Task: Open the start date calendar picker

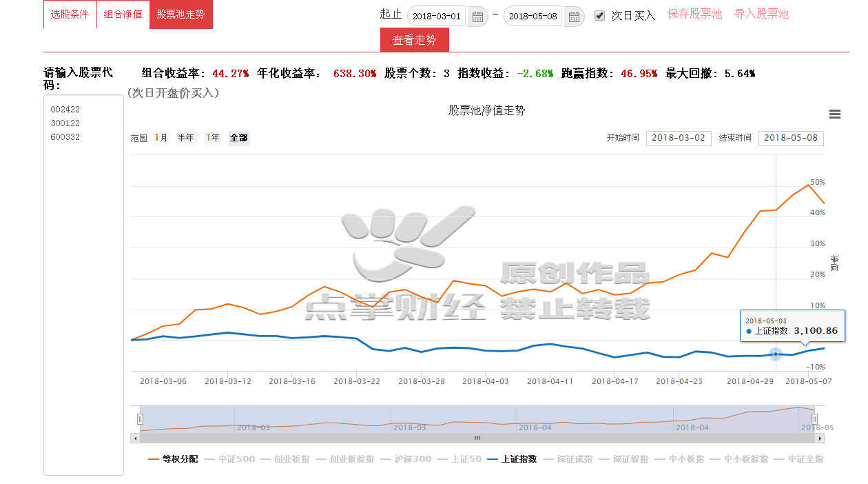Action: [x=477, y=16]
